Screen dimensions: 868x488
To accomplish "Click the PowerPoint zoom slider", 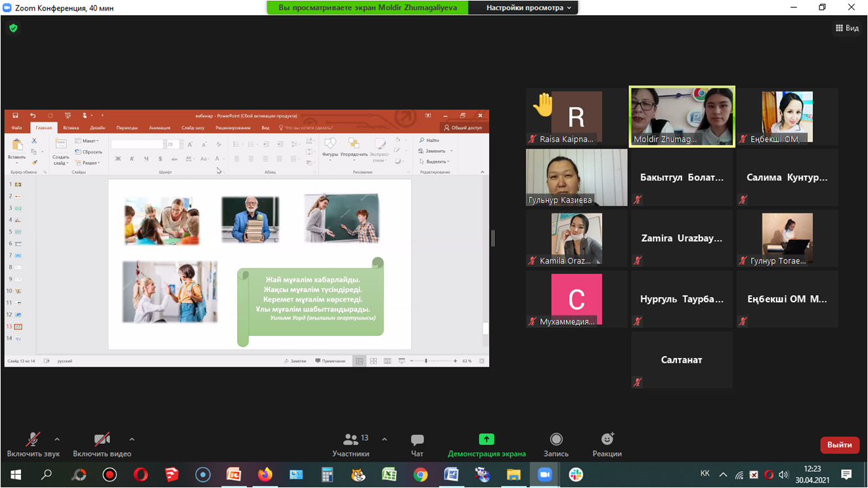I will click(426, 361).
